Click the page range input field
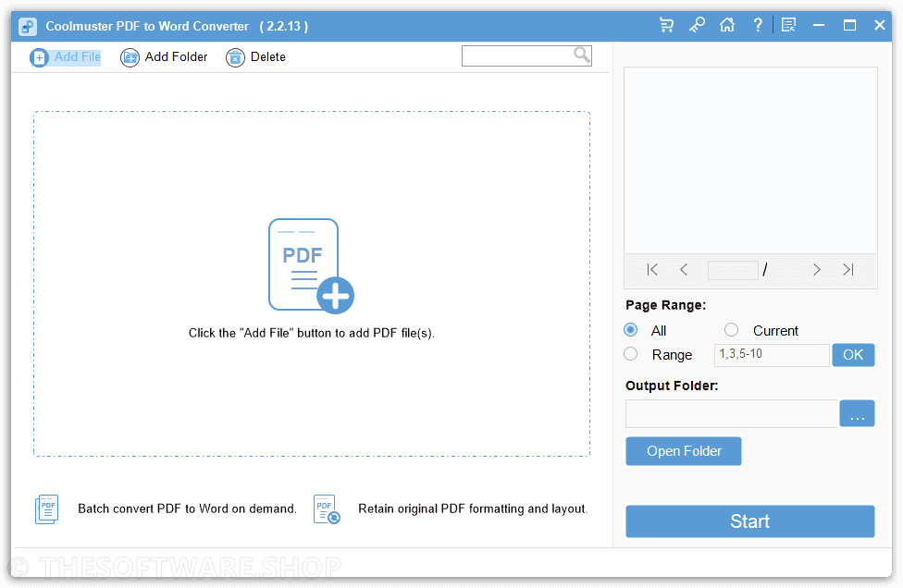Screen dimensions: 903x588 [x=772, y=355]
